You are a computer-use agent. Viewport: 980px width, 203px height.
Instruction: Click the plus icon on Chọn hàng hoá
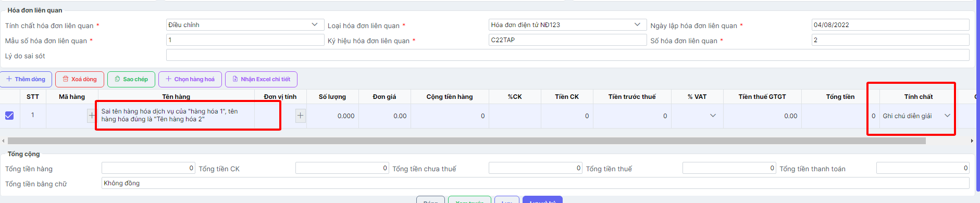pos(168,79)
